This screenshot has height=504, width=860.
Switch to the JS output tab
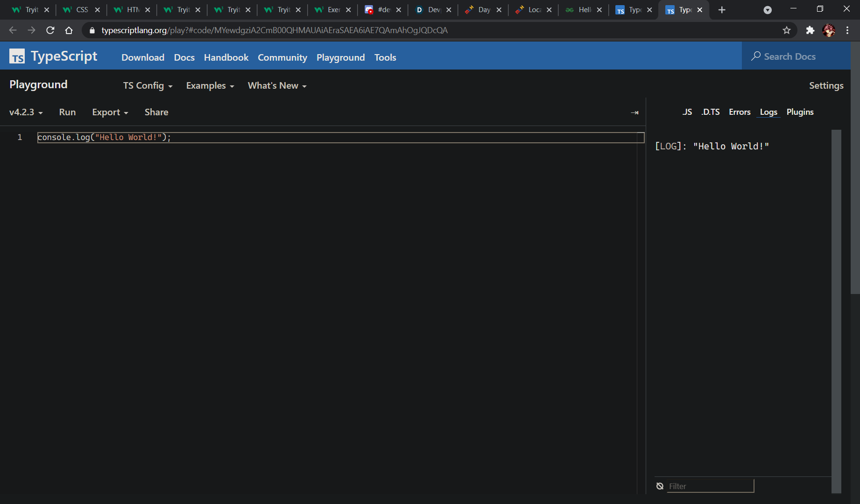click(x=687, y=112)
